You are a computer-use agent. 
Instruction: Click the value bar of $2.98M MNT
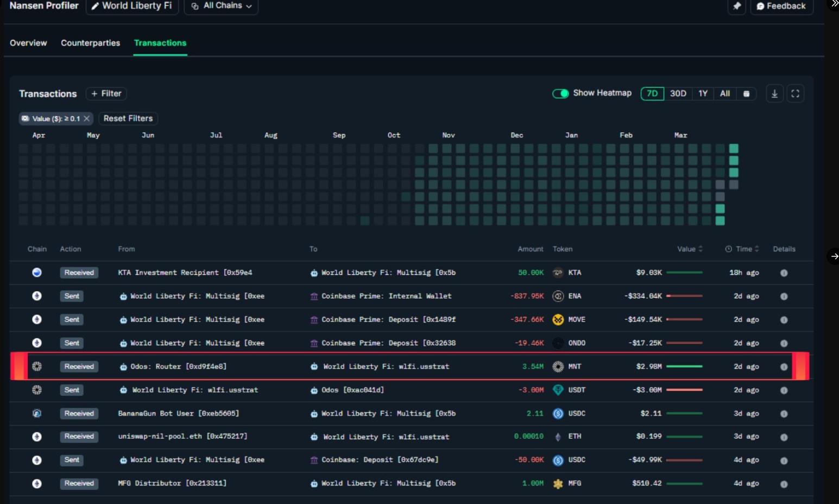[x=684, y=367]
